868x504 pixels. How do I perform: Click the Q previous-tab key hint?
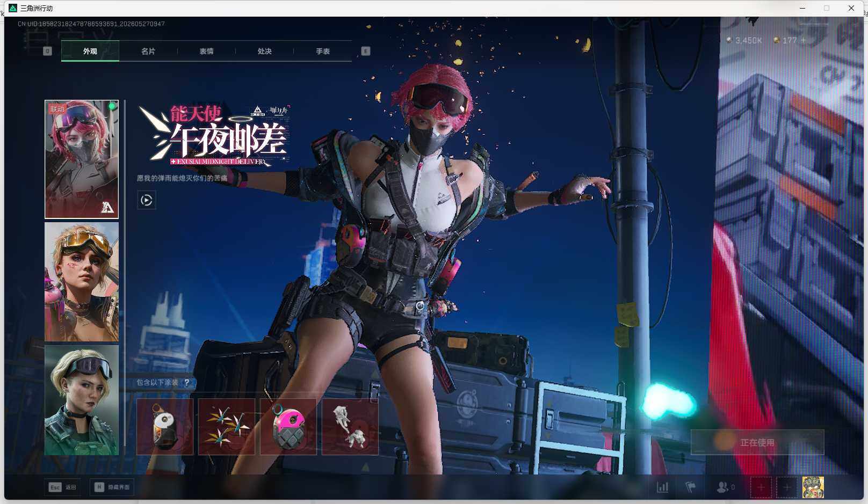tap(47, 51)
